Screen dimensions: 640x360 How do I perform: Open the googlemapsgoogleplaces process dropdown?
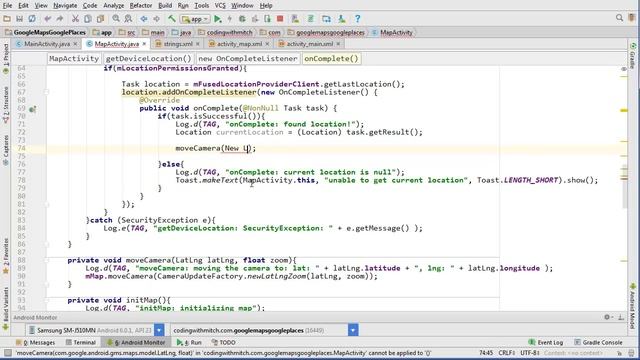tap(353, 330)
